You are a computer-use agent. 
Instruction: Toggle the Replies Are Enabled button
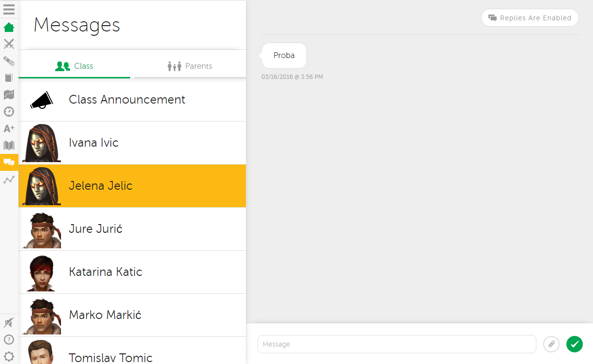(x=530, y=18)
